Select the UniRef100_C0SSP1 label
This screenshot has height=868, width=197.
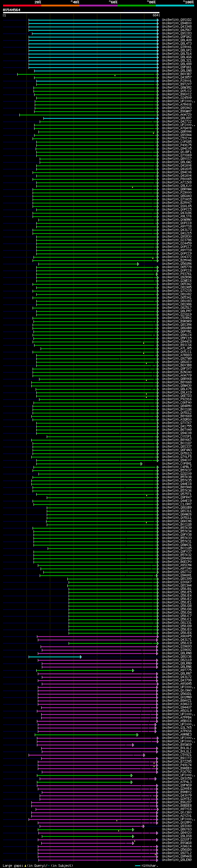point(177,436)
